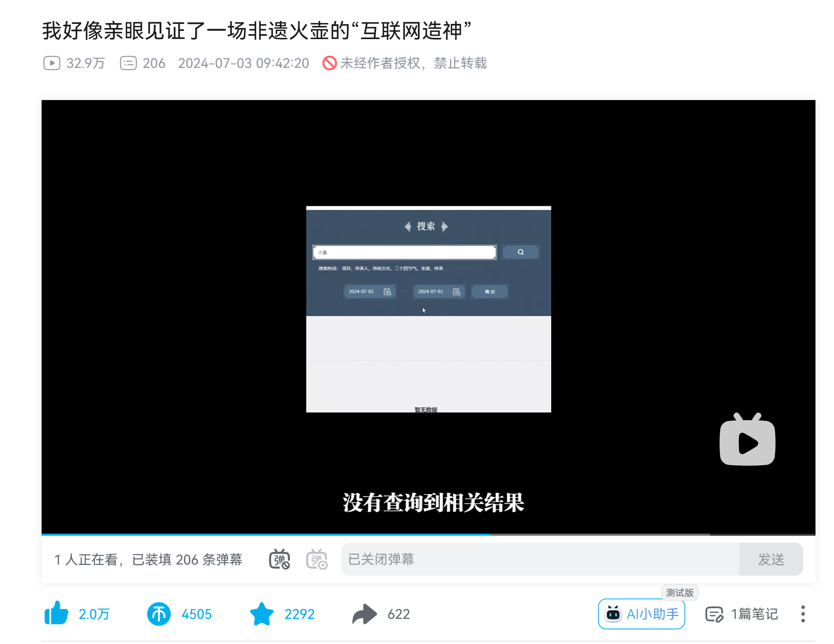Viewport: 834px width, 644px height.
Task: Open the danmaku settings icon
Action: pyautogui.click(x=317, y=559)
